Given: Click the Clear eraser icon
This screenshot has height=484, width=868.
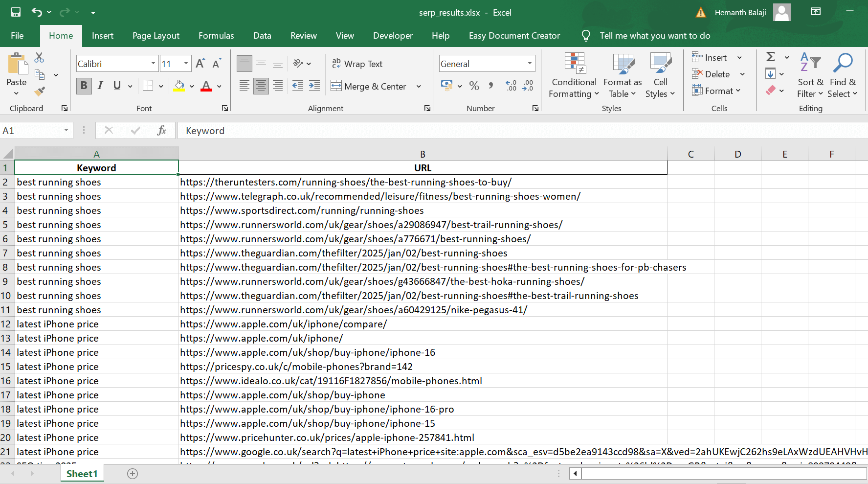Looking at the screenshot, I should [x=771, y=91].
